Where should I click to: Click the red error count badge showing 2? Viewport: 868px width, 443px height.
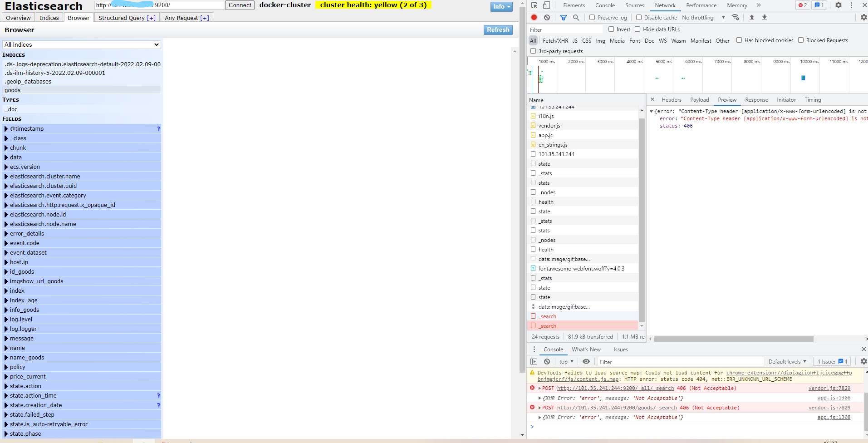tap(803, 5)
